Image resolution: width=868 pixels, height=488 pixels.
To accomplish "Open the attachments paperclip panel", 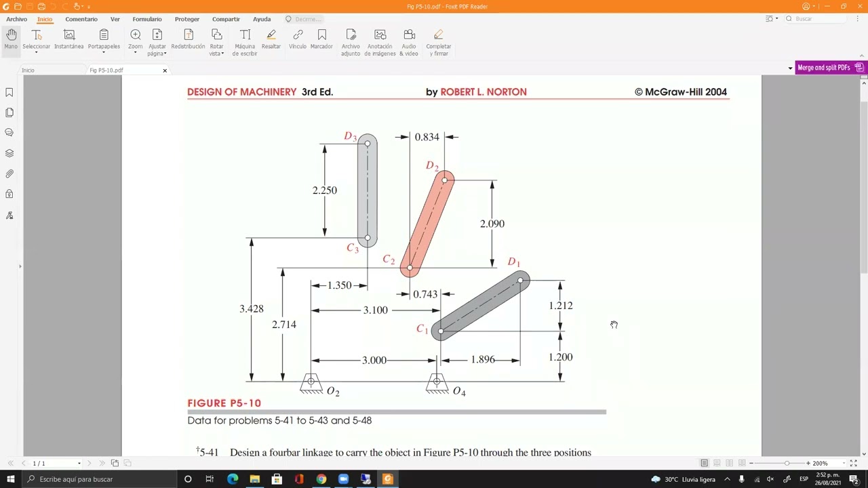I will click(9, 174).
